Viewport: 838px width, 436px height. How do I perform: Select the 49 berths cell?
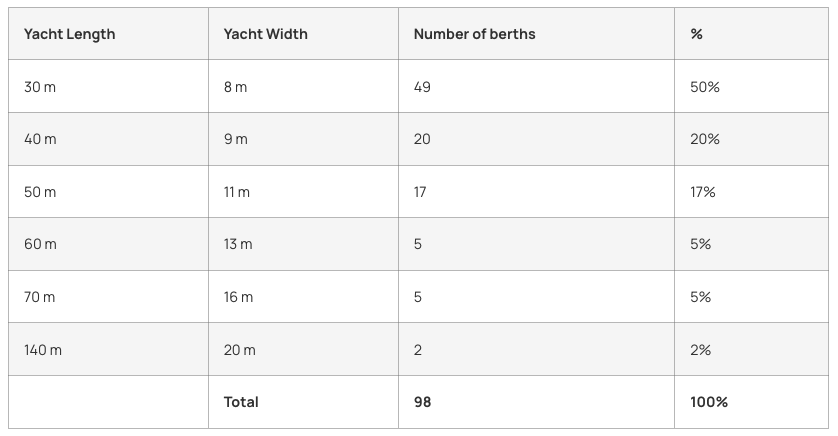pyautogui.click(x=422, y=87)
